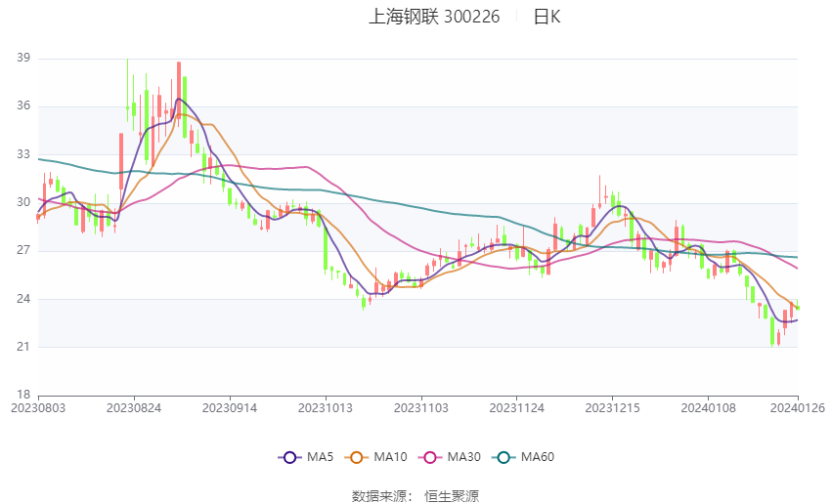Viewport: 831px width, 504px height.
Task: Click y-axis value label 24
Action: [x=23, y=299]
